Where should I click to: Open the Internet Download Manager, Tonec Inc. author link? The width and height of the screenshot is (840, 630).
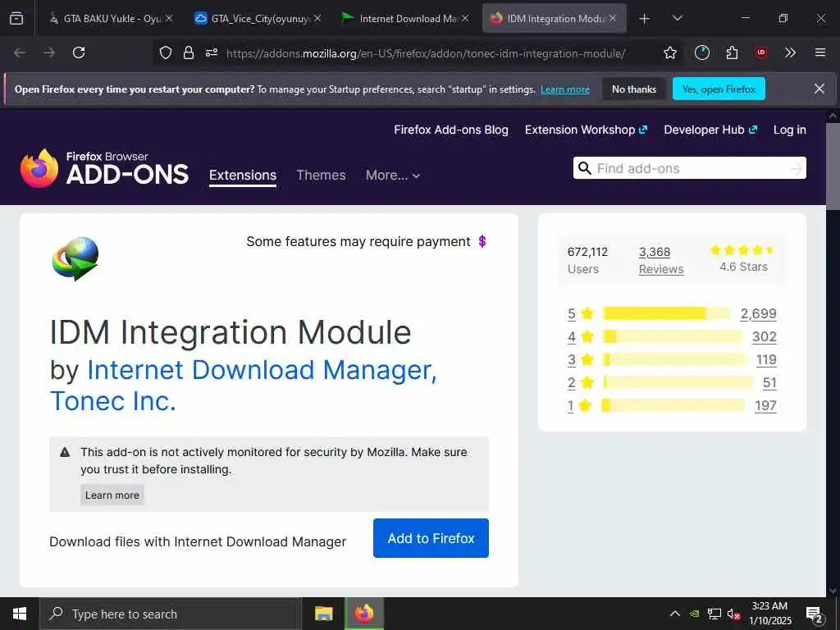[244, 386]
